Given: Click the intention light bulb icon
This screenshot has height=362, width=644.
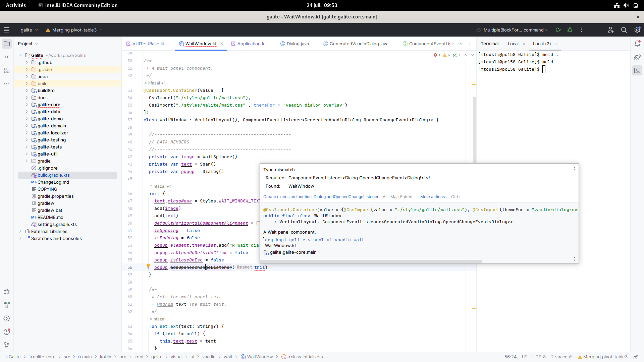Looking at the screenshot, I should (x=148, y=266).
